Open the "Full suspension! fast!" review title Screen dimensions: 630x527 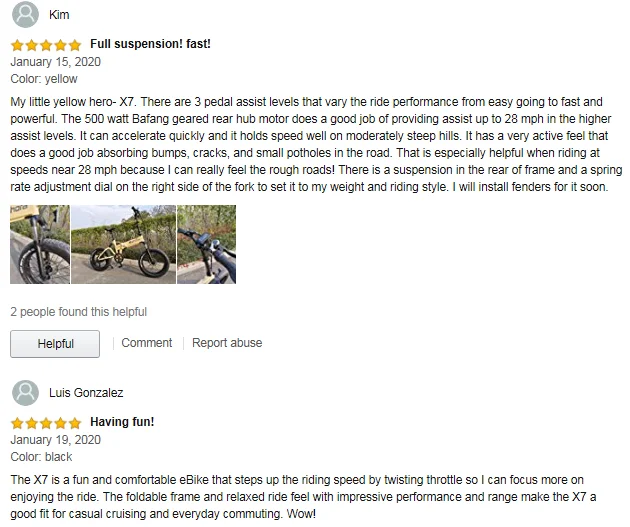point(150,44)
